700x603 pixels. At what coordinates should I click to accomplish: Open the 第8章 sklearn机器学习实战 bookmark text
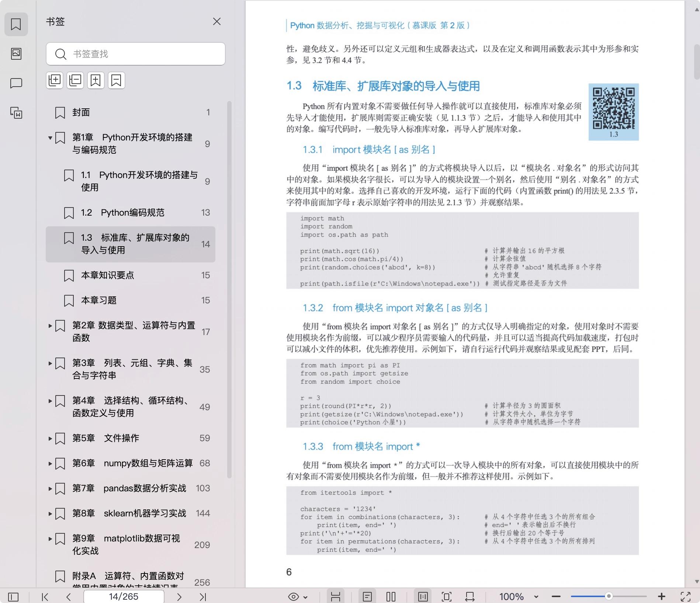click(x=129, y=513)
